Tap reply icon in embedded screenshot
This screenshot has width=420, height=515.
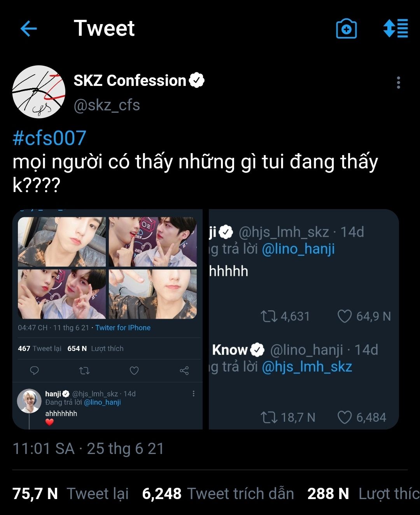34,370
